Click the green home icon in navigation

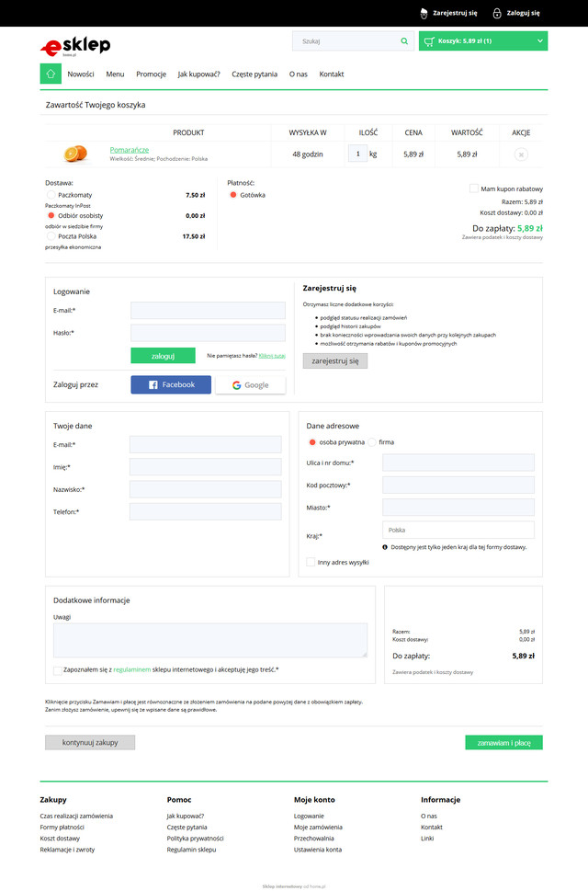[x=51, y=74]
